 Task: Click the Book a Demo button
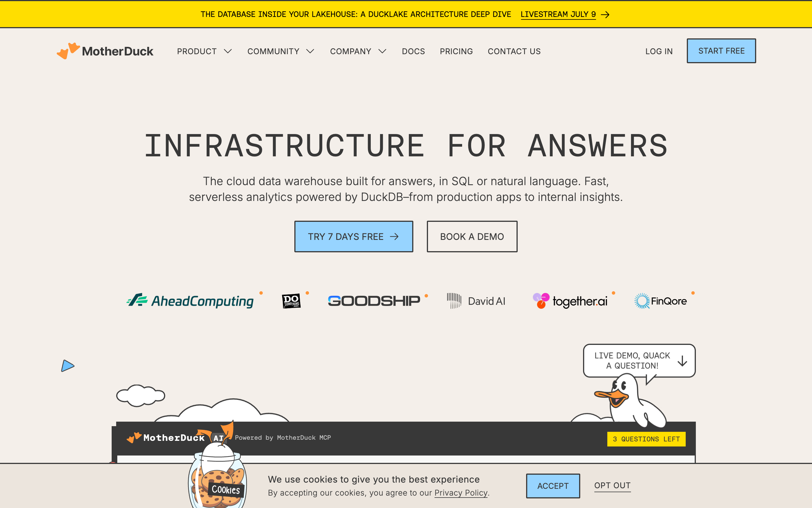(472, 237)
